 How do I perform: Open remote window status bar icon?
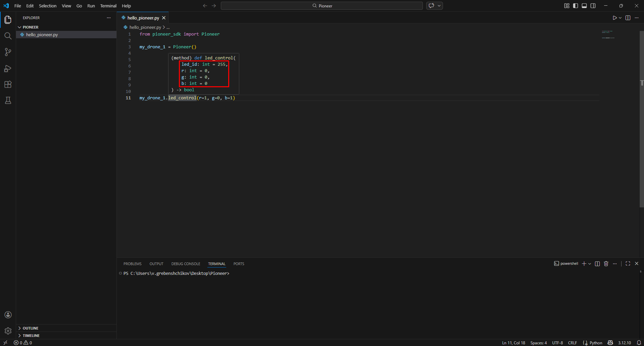6,343
